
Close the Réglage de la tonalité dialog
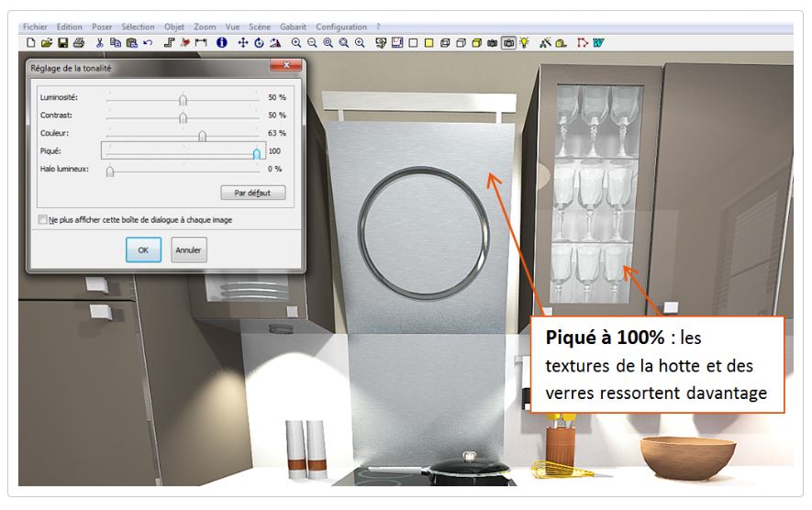[x=286, y=67]
